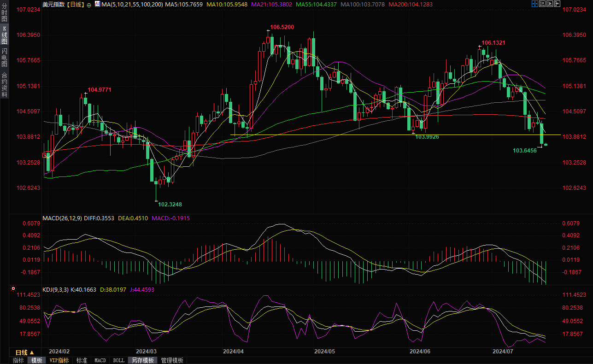Image resolution: width=593 pixels, height=364 pixels.
Task: Click the second top-right chart toolbar icon
Action: (542, 4)
